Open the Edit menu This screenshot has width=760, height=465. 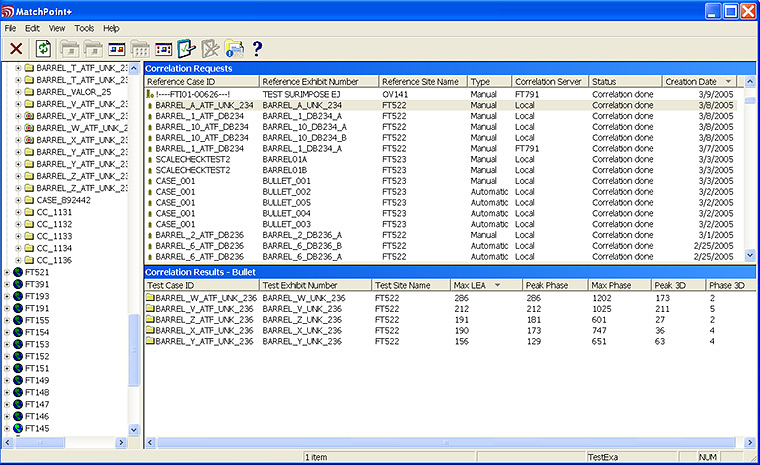click(32, 28)
